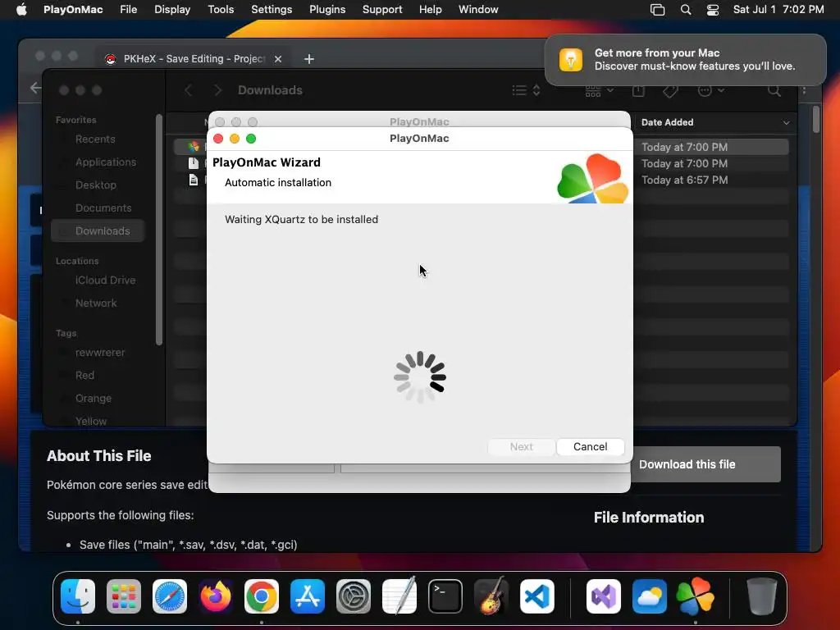Open the File menu

129,10
